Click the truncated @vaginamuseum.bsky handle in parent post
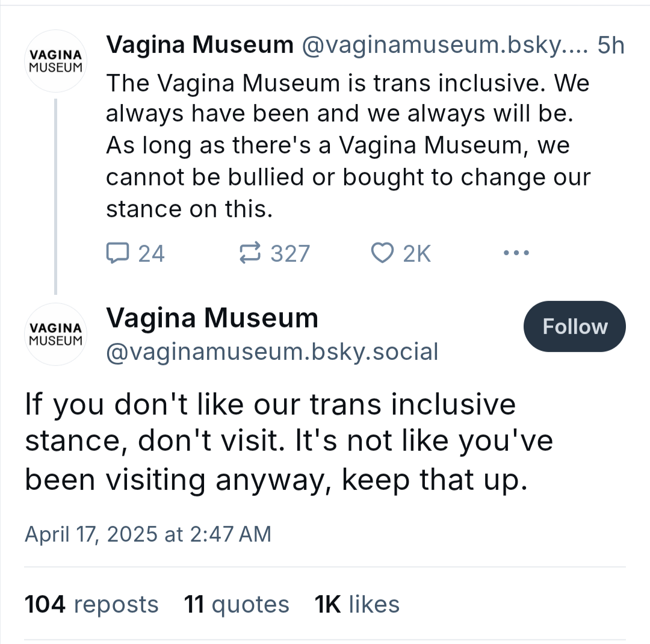 [x=445, y=45]
